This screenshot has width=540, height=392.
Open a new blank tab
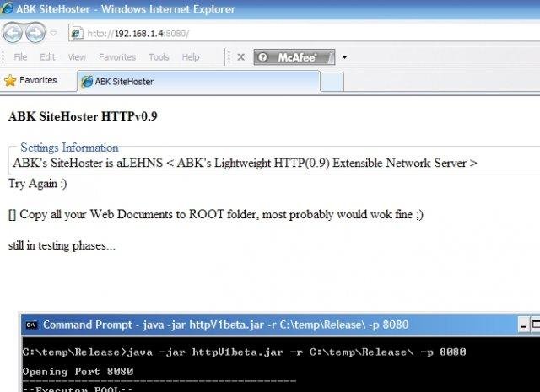pos(332,82)
